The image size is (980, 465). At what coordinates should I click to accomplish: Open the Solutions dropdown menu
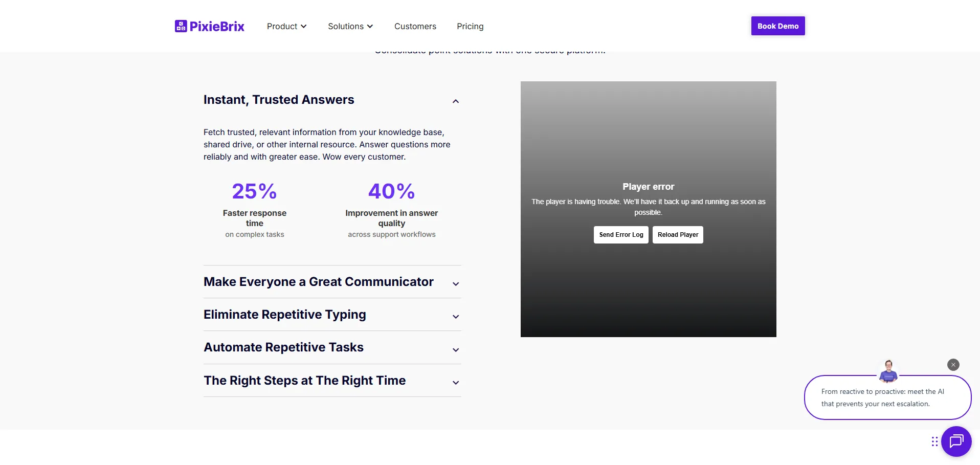click(x=350, y=26)
